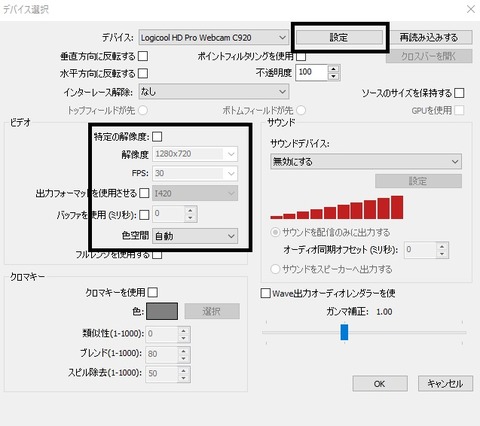Click the オーディオ同期オフセット value field
Screen dimensions: 480x426
pos(421,250)
